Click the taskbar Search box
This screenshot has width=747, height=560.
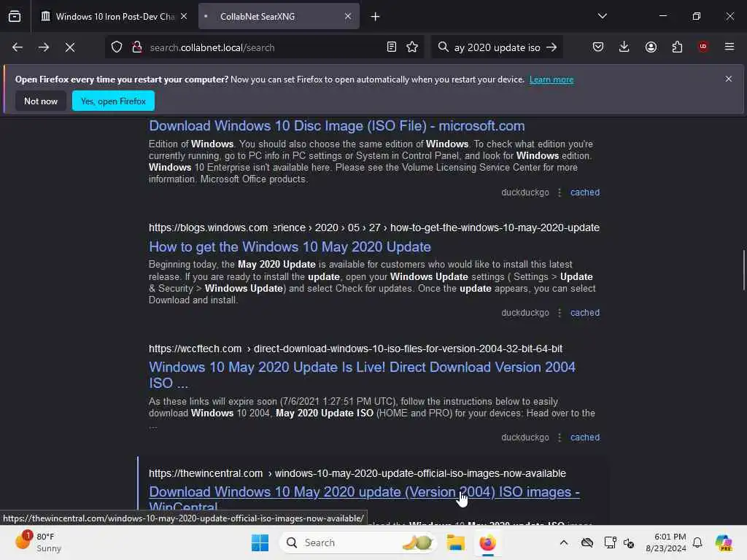(358, 542)
